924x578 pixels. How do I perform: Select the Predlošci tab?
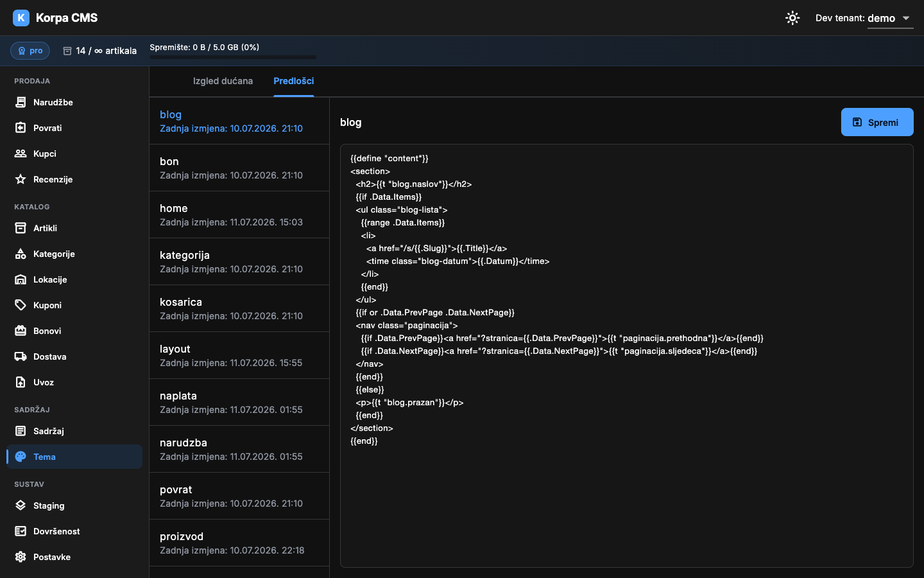tap(294, 81)
